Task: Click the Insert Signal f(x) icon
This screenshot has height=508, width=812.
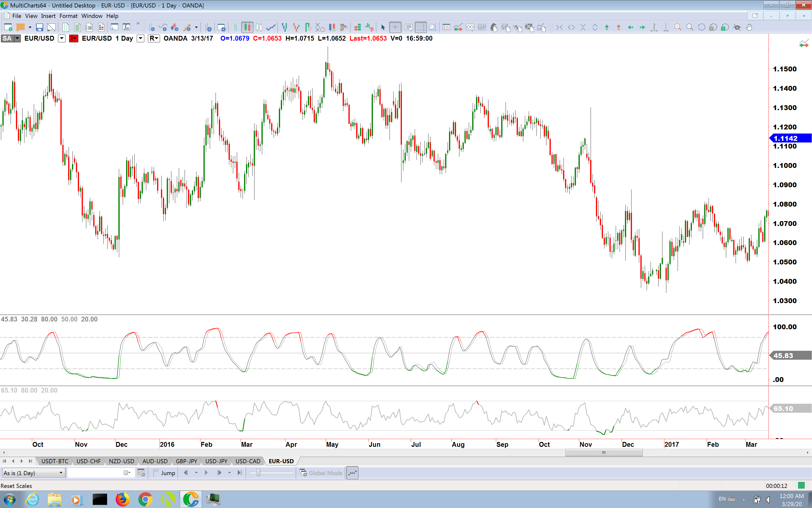Action: pyautogui.click(x=126, y=27)
